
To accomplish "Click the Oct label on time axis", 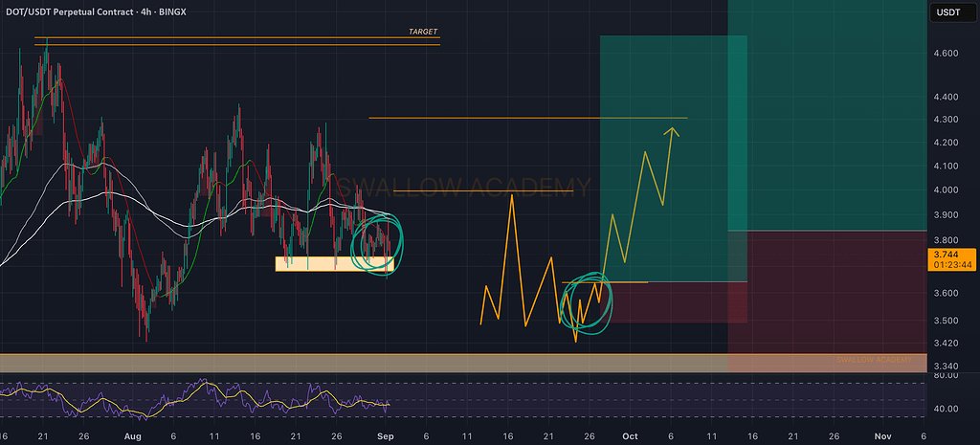I will (x=631, y=435).
